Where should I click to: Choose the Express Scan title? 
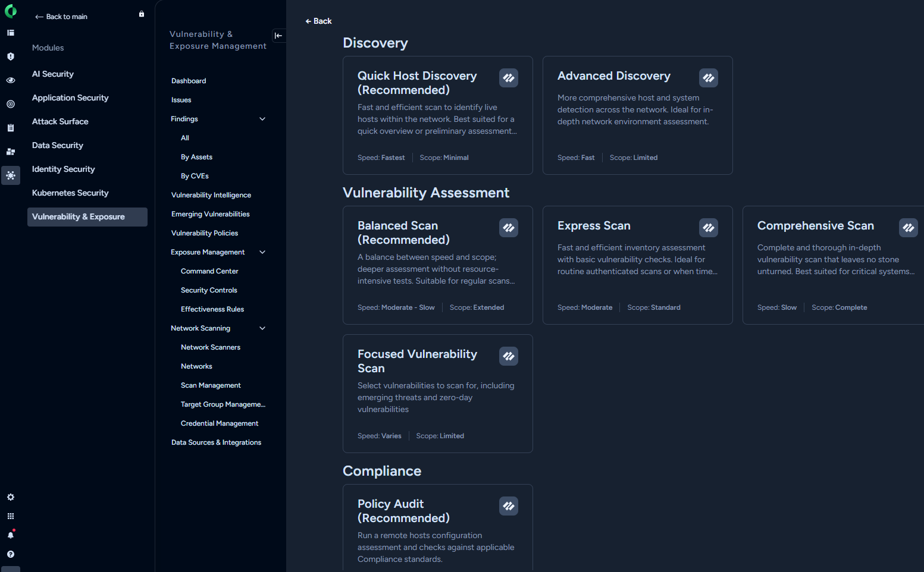594,226
